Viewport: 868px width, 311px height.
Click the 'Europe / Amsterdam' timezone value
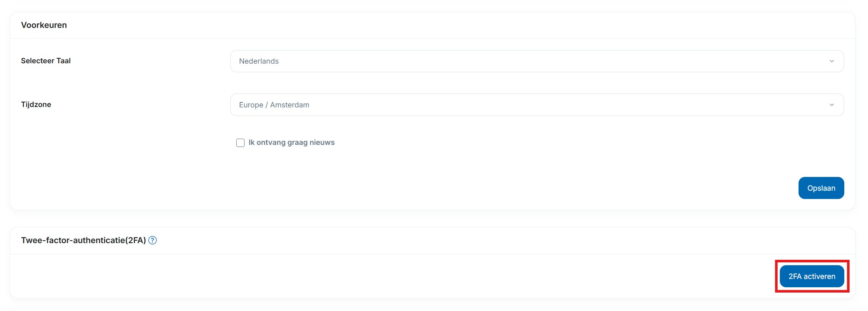274,105
